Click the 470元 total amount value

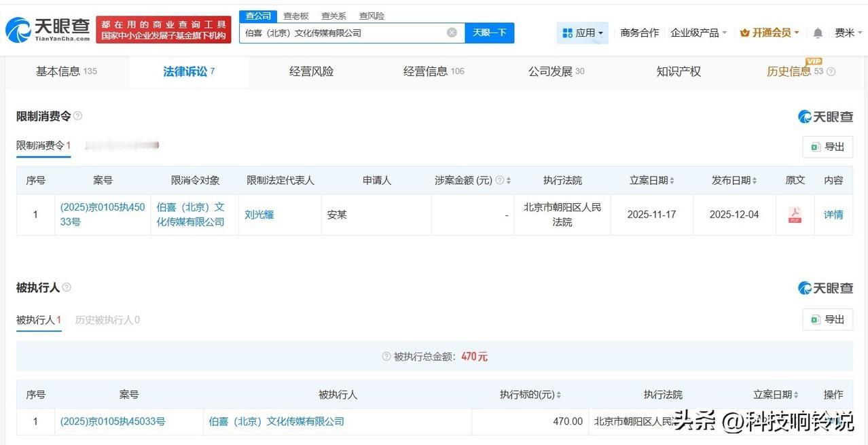pos(474,356)
